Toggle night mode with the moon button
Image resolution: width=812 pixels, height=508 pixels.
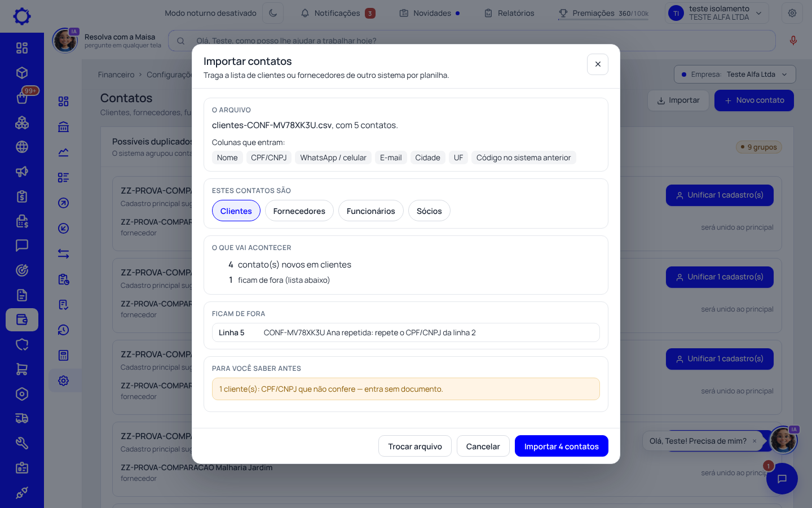(x=273, y=13)
